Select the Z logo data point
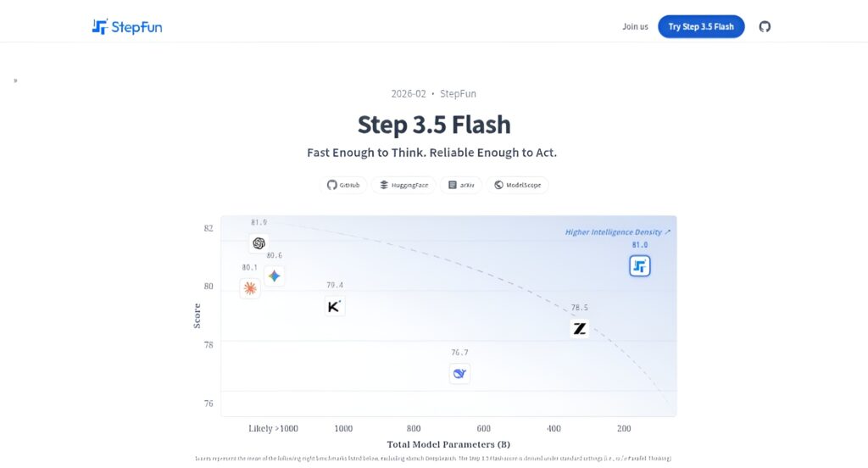 580,328
